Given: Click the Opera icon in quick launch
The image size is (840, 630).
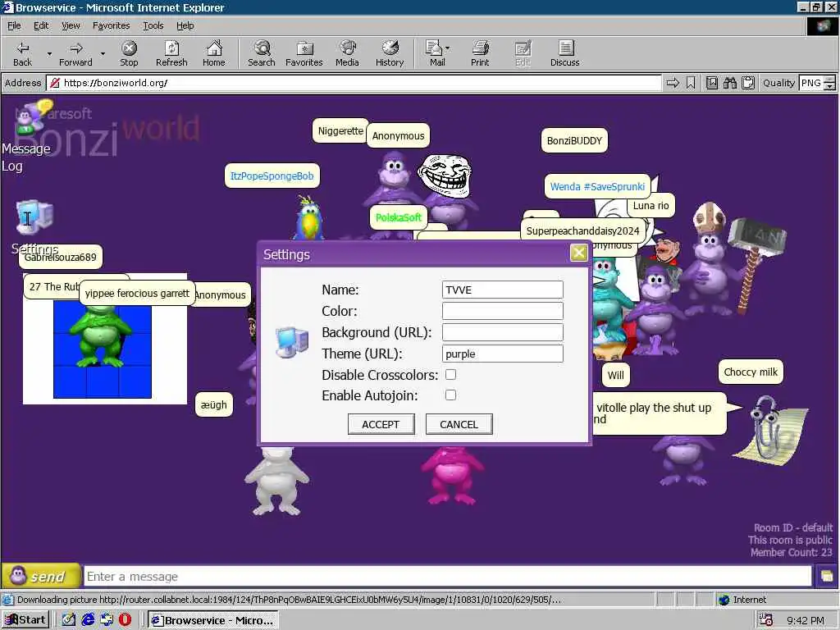Looking at the screenshot, I should (125, 620).
